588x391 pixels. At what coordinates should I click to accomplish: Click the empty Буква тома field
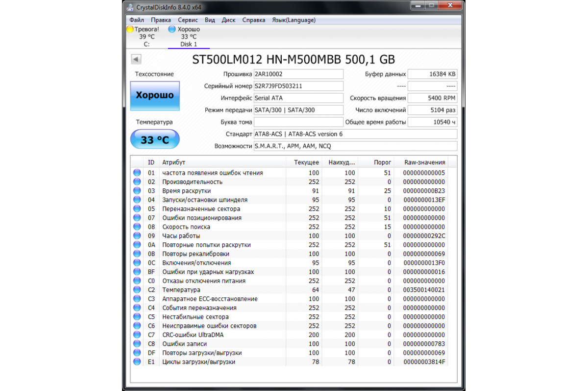tap(298, 122)
